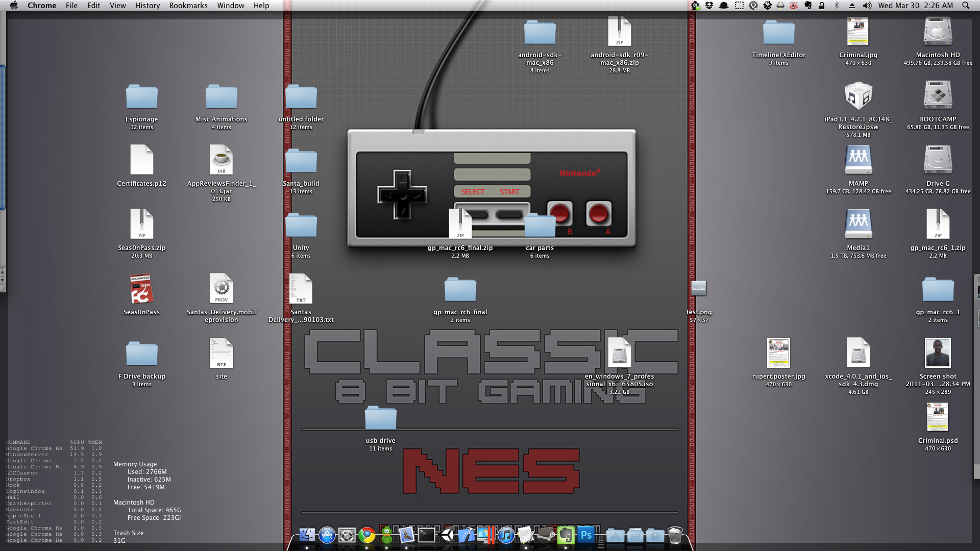Toggle the Bluetooth menu bar icon
Viewport: 980px width, 551px height.
(x=837, y=6)
